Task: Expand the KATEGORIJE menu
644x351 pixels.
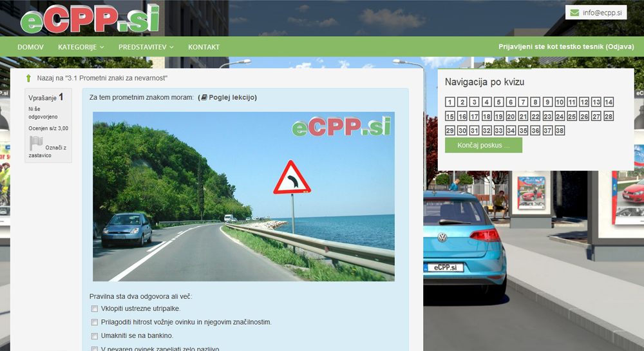Action: [x=81, y=47]
